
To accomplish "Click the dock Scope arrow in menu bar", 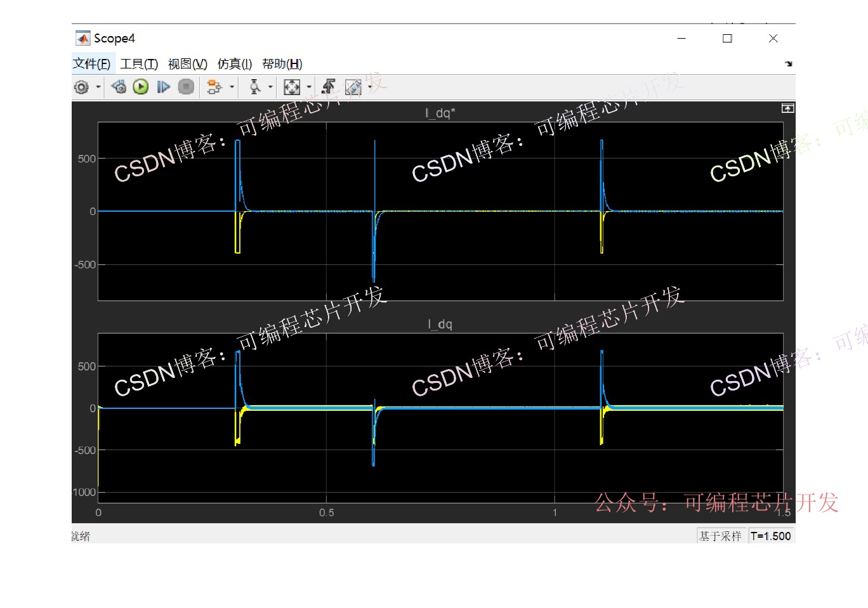I will point(789,64).
